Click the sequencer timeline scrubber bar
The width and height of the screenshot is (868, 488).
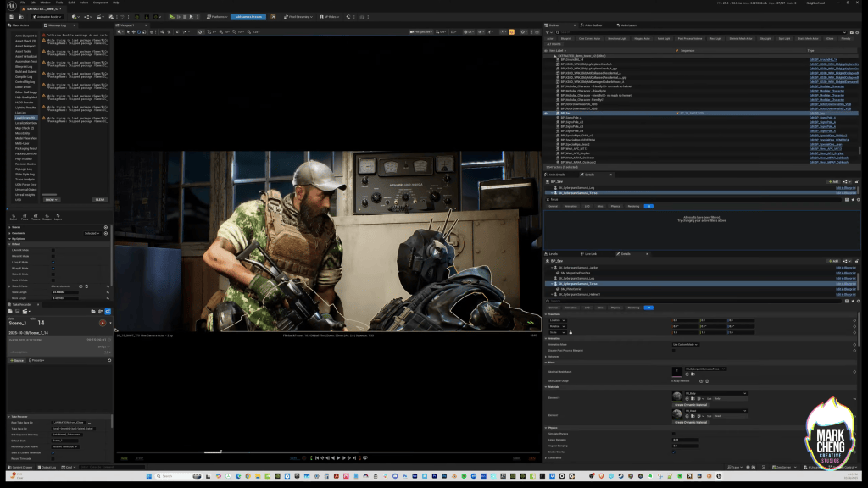(x=326, y=452)
